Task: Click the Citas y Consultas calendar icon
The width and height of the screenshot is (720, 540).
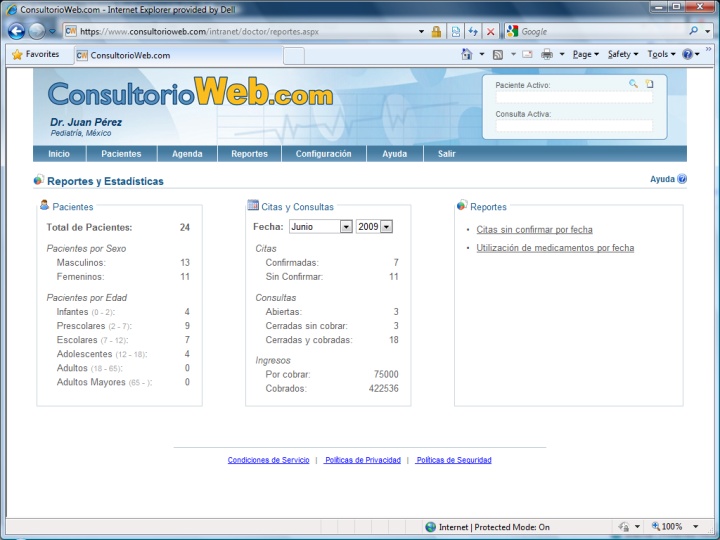Action: coord(253,205)
